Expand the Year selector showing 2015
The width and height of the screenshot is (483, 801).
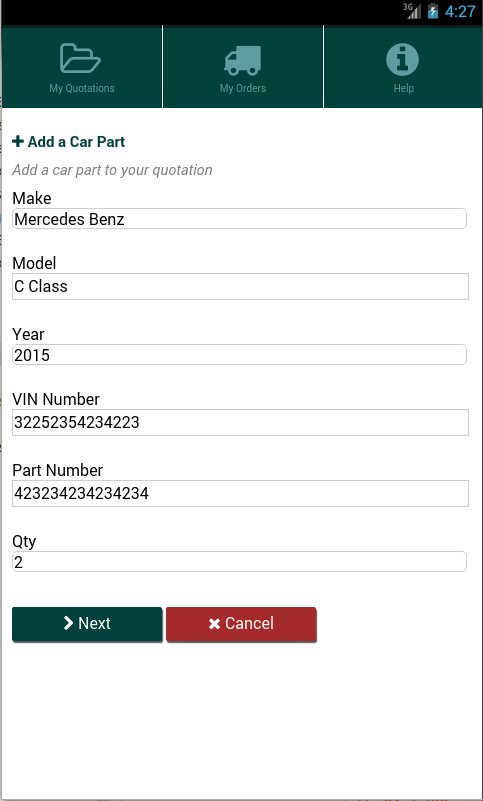click(239, 355)
